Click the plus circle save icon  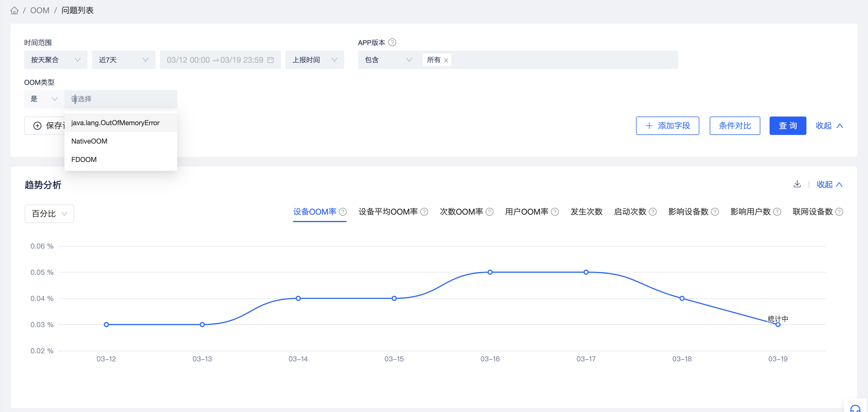(37, 126)
